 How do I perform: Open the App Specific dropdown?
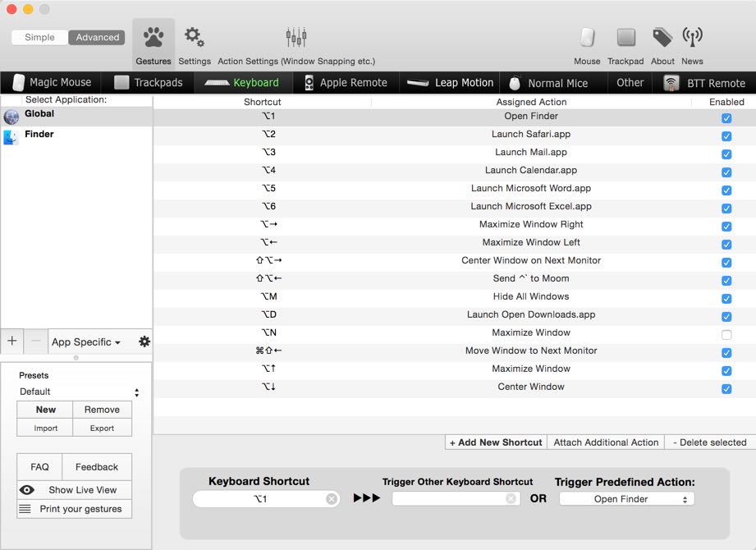tap(86, 341)
